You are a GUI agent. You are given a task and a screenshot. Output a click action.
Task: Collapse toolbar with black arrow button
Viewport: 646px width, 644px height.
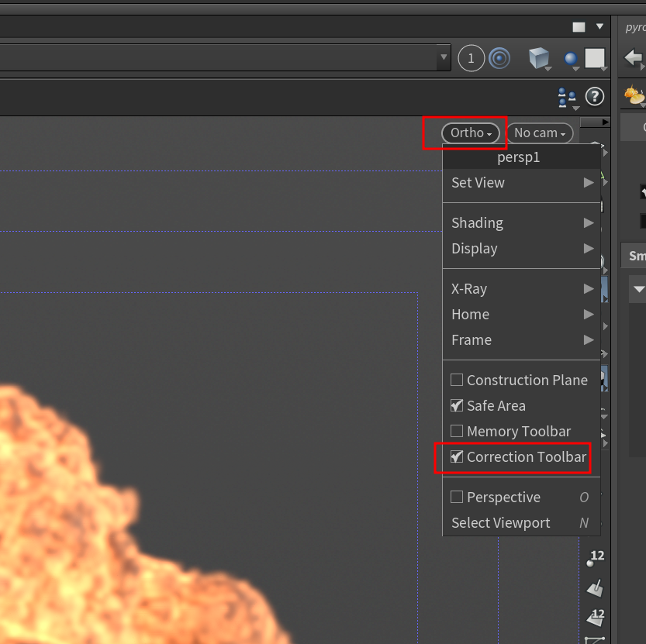point(595,122)
